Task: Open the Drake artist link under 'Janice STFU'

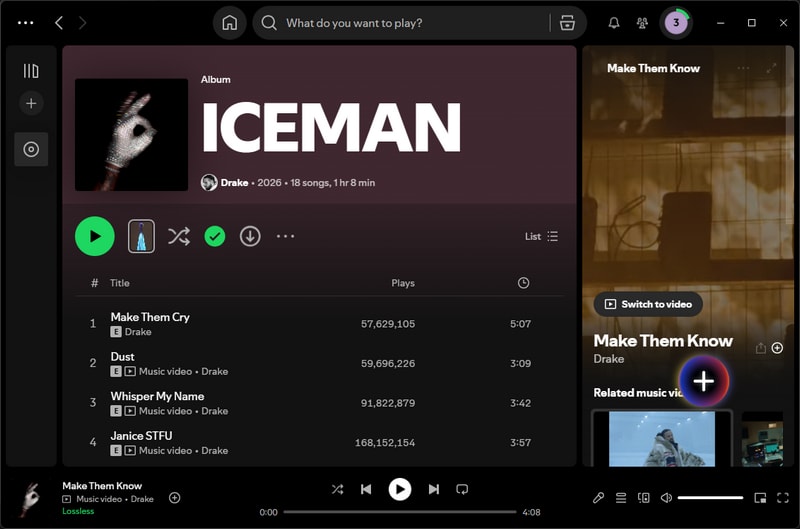Action: tap(215, 450)
